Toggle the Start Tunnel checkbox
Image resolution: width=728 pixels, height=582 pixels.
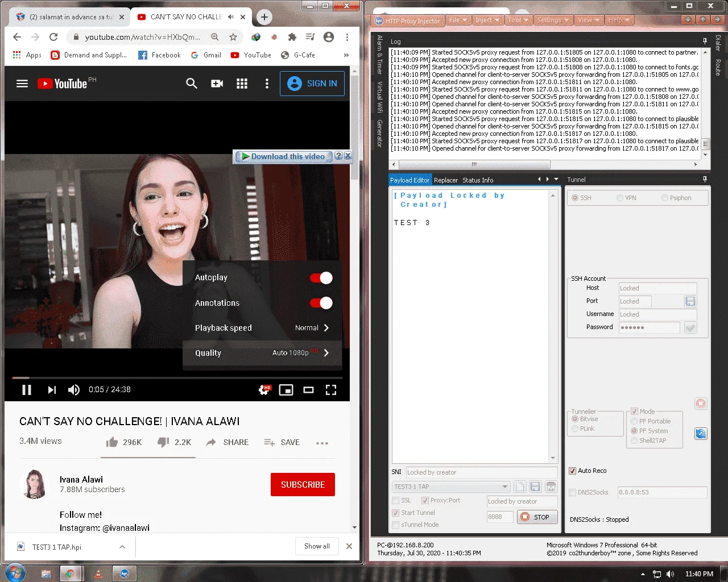pos(396,513)
